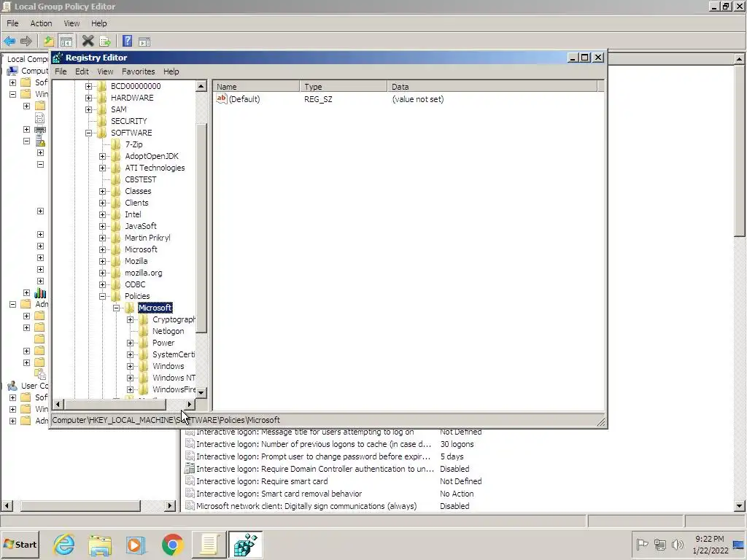Screen dimensions: 747x560
Task: Click the Delete X toolbar icon
Action: (88, 42)
